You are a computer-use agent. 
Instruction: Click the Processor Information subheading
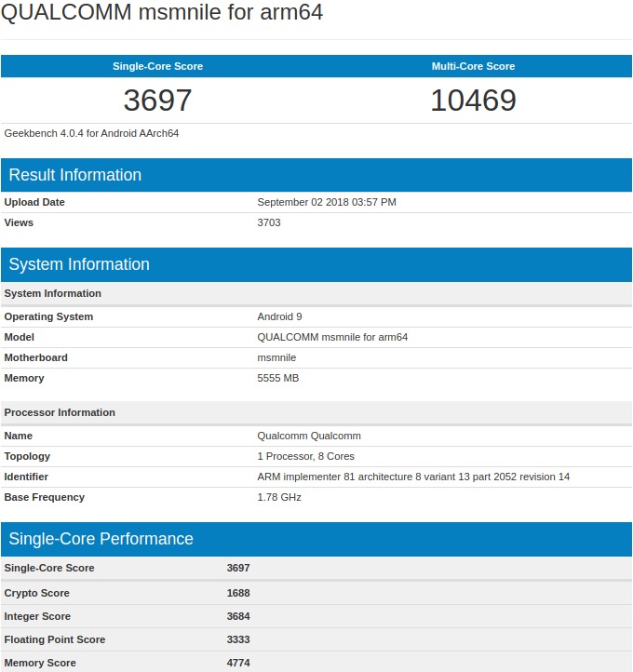pyautogui.click(x=60, y=412)
